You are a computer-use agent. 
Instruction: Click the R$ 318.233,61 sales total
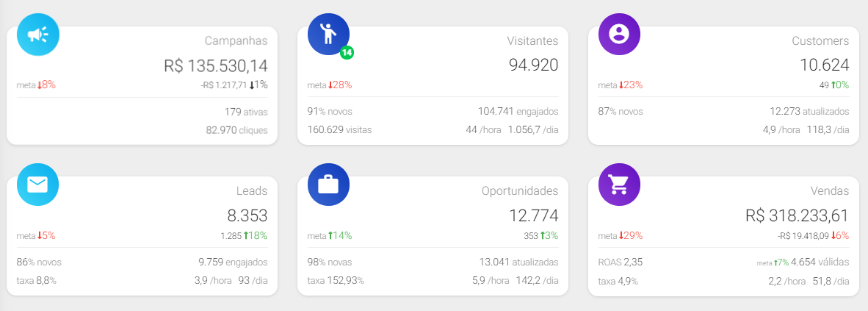[798, 215]
